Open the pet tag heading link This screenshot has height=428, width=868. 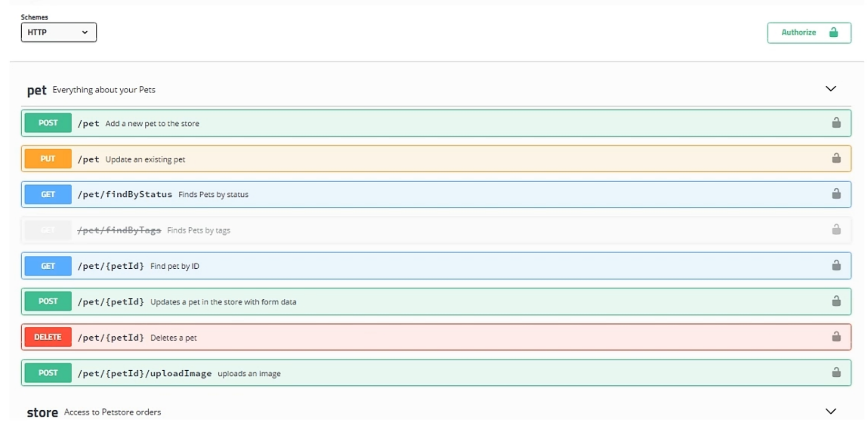36,91
